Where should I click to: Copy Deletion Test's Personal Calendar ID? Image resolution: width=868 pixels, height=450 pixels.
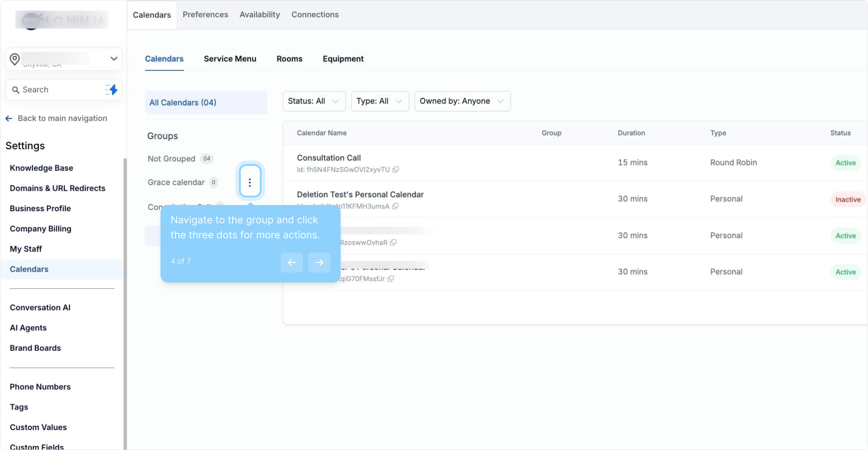click(x=395, y=206)
